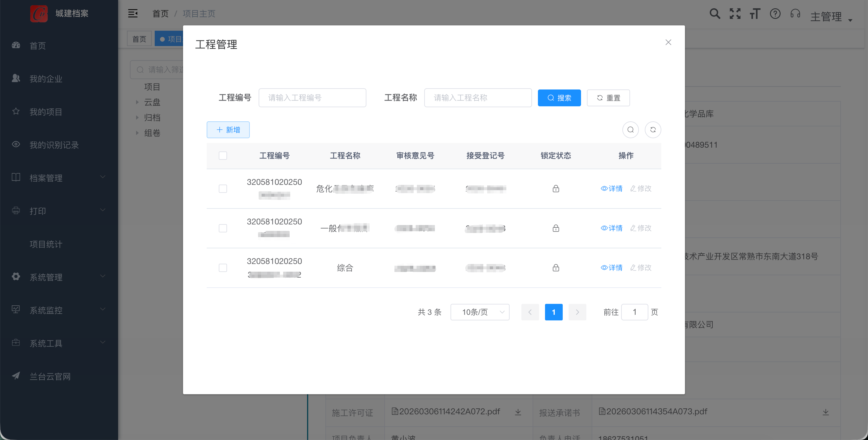Open 我的识别记录 in the sidebar
This screenshot has height=440, width=868.
(x=59, y=144)
